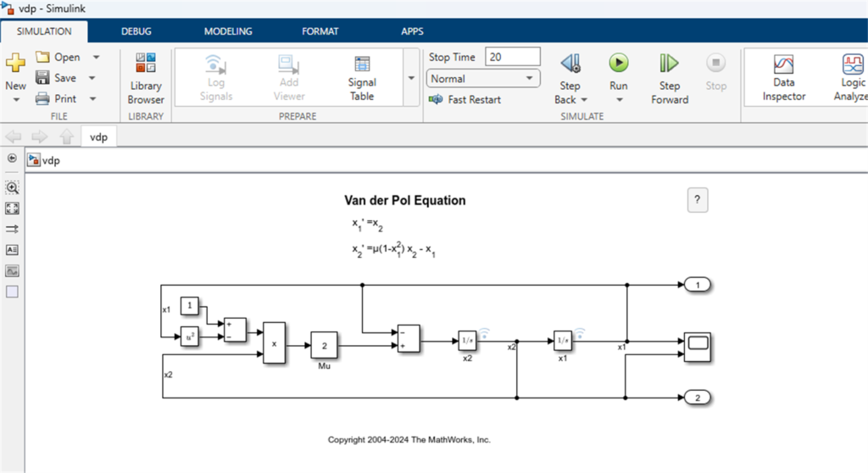Viewport: 868px width, 473px height.
Task: Select the x2 integrator block
Action: pyautogui.click(x=467, y=341)
